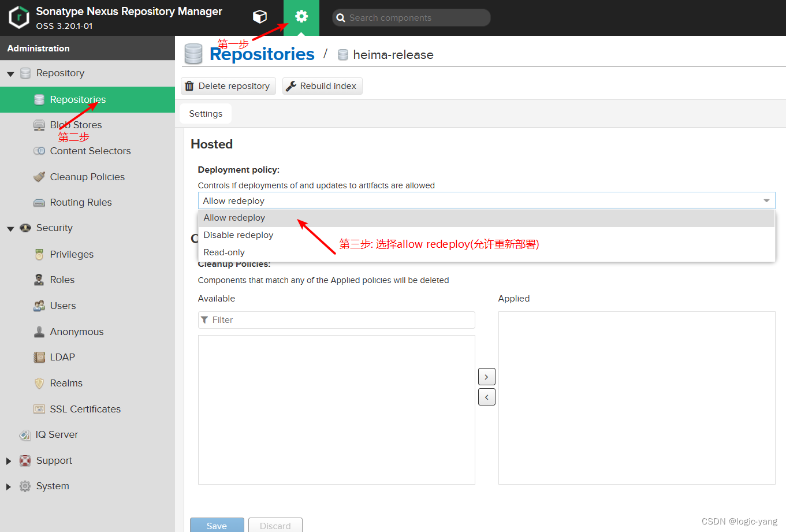The width and height of the screenshot is (786, 532).
Task: Select the Read-only deployment policy
Action: point(223,252)
